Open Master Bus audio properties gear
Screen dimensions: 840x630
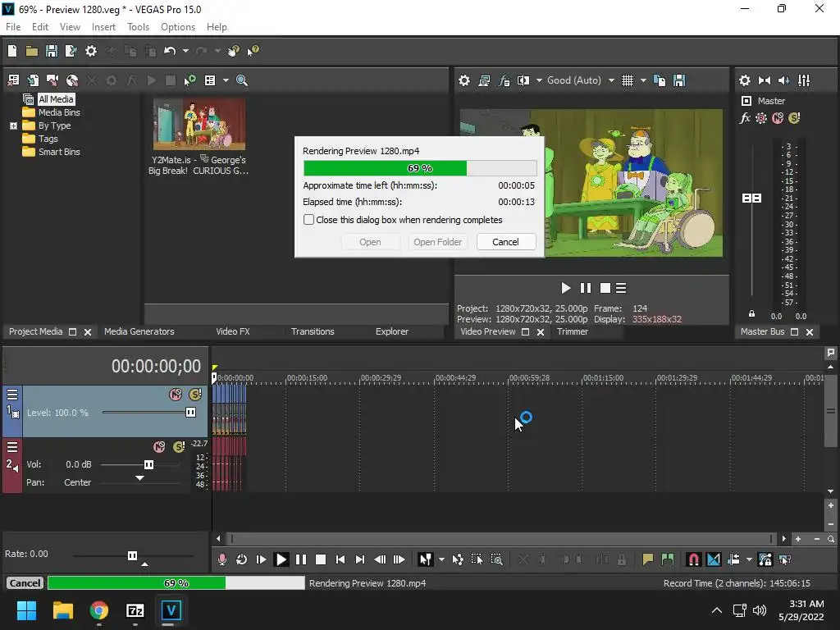point(745,81)
